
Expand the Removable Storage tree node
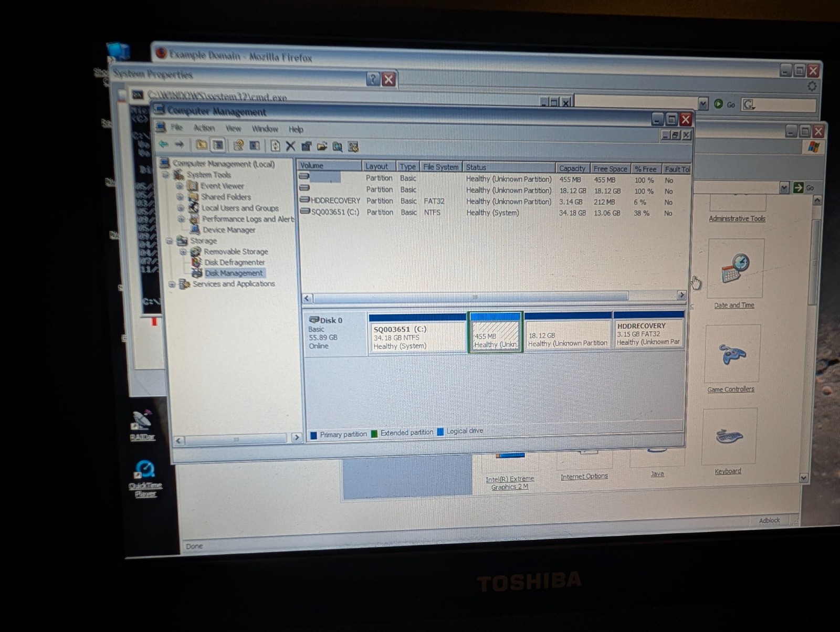pyautogui.click(x=184, y=252)
